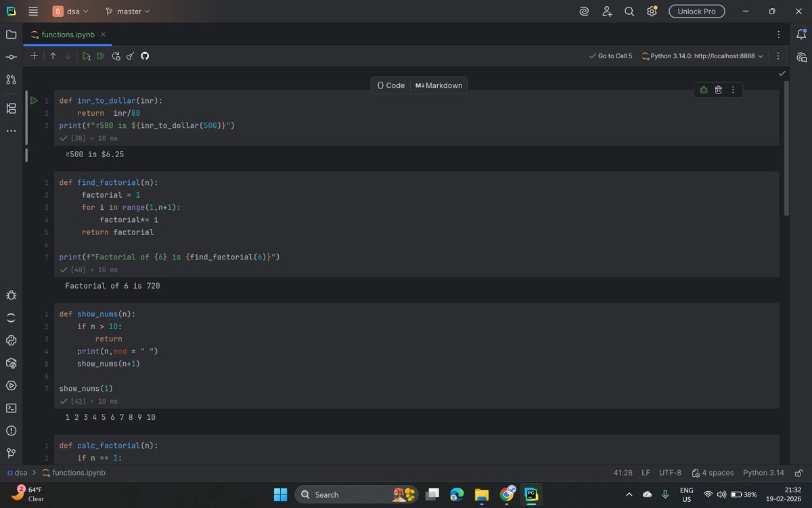Move cell down with the arrow
812x508 pixels.
[x=68, y=56]
